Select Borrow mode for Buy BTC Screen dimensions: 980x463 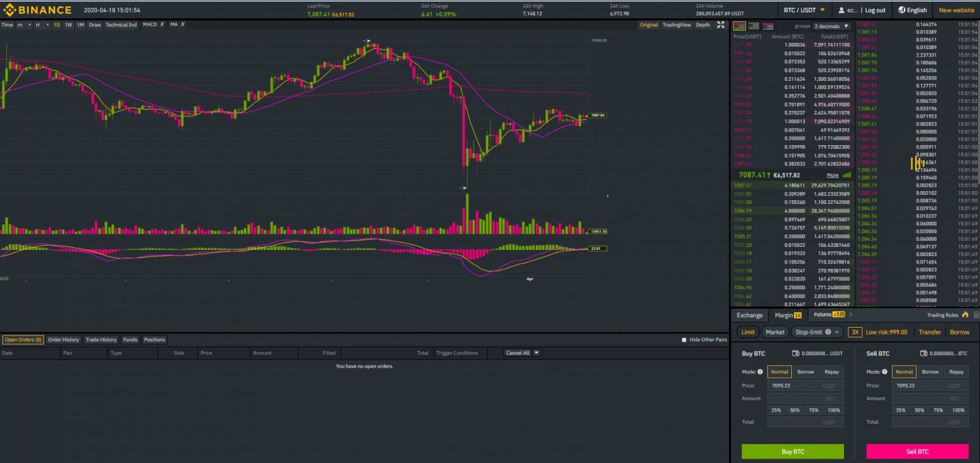coord(805,372)
